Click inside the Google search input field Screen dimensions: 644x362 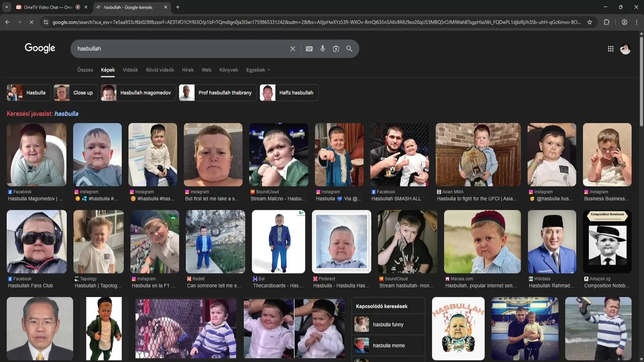point(181,49)
